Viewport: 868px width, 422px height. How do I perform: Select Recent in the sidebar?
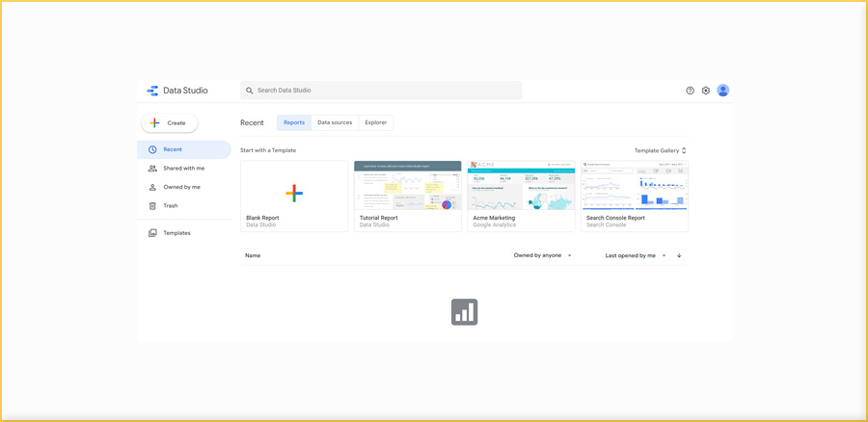click(x=184, y=150)
